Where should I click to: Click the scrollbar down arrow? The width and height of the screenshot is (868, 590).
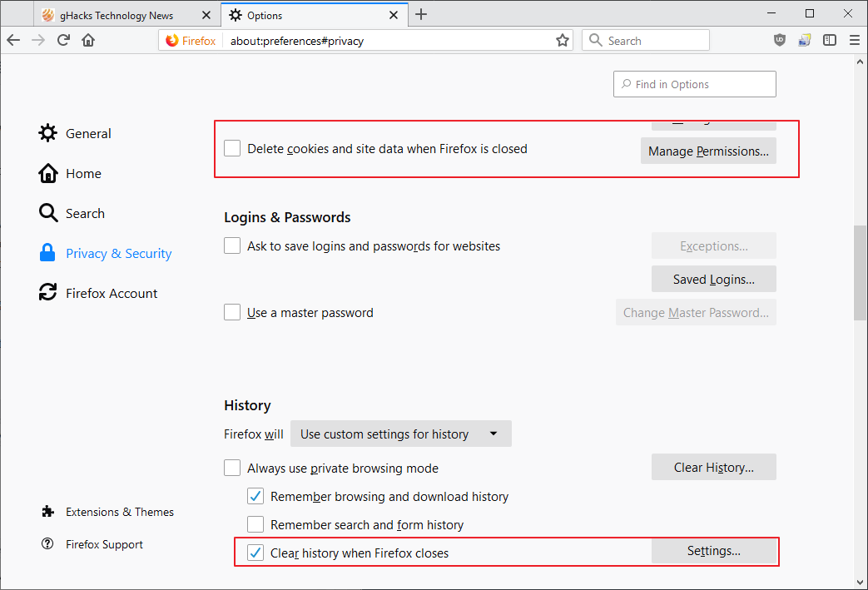click(860, 583)
